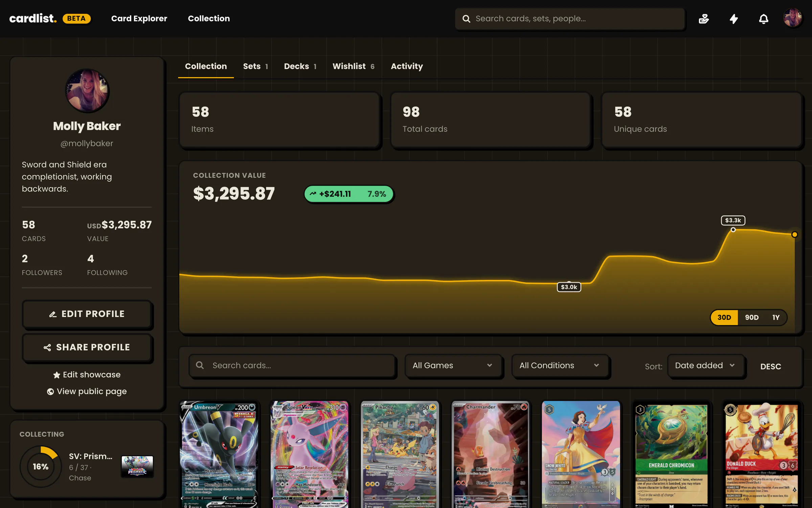
Task: Open the View public page link
Action: pyautogui.click(x=87, y=391)
